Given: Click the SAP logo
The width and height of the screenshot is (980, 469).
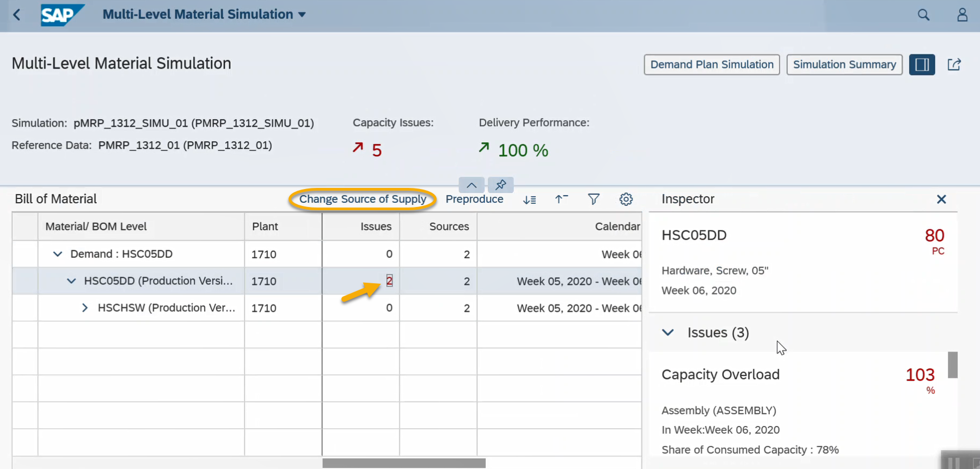Looking at the screenshot, I should [62, 15].
